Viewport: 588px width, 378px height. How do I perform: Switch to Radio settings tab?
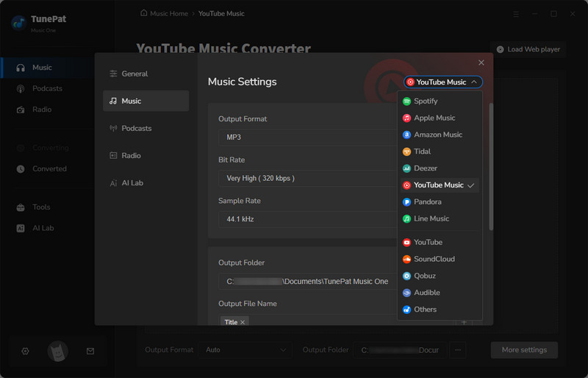click(x=146, y=156)
